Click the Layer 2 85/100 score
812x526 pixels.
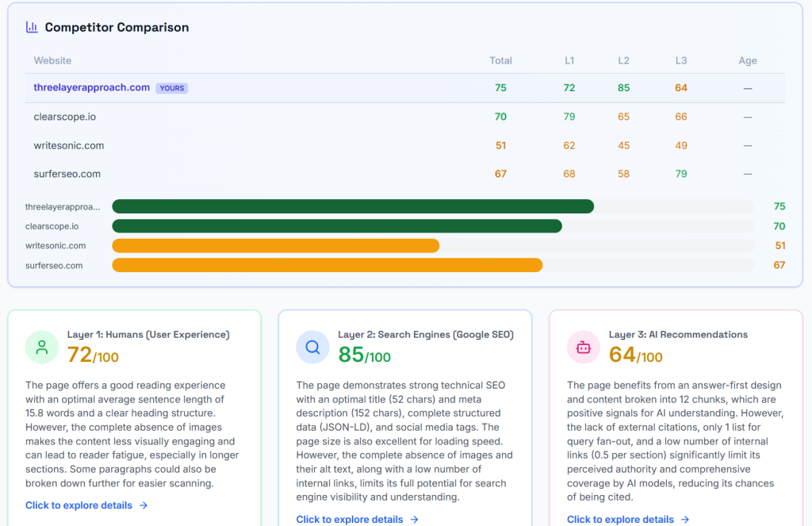click(364, 355)
